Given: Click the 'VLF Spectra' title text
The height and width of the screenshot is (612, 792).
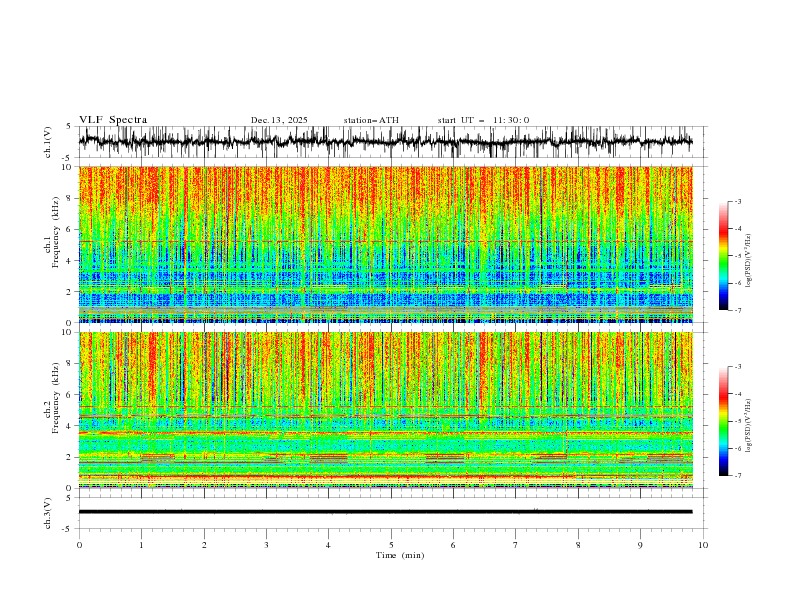Looking at the screenshot, I should (x=113, y=120).
